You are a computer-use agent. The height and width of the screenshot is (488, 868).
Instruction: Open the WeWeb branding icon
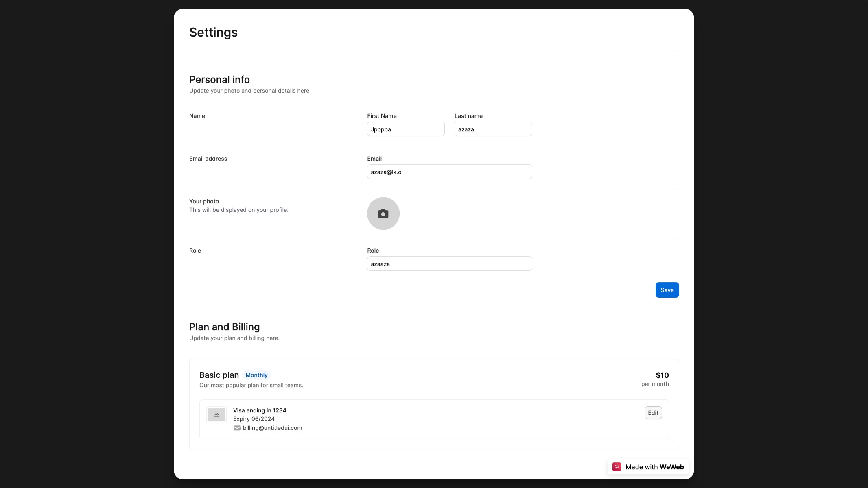(616, 467)
